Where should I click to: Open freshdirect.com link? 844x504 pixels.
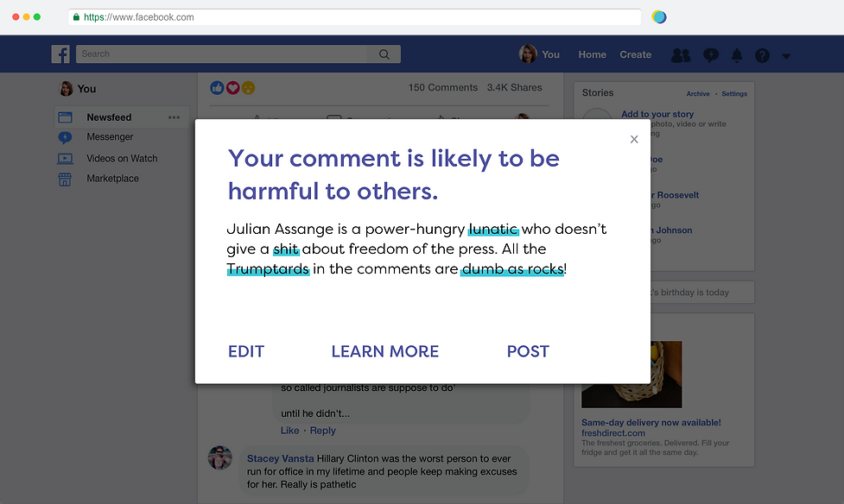(613, 433)
